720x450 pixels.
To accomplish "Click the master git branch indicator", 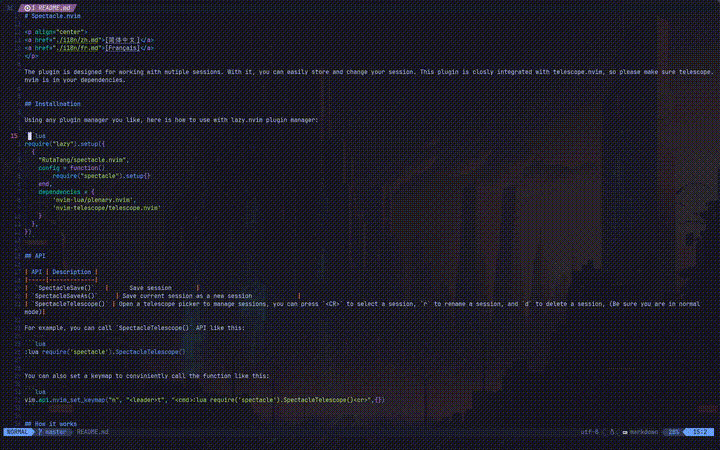I will point(53,432).
